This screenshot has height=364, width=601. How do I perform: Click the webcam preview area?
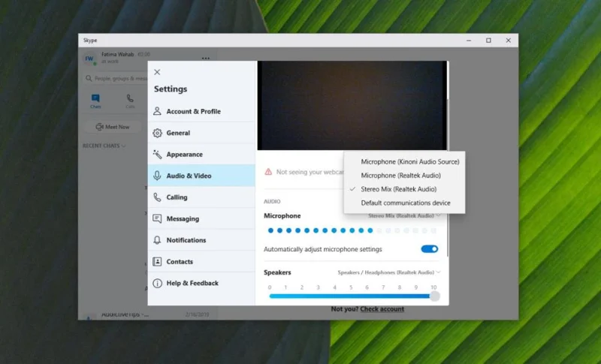point(352,105)
